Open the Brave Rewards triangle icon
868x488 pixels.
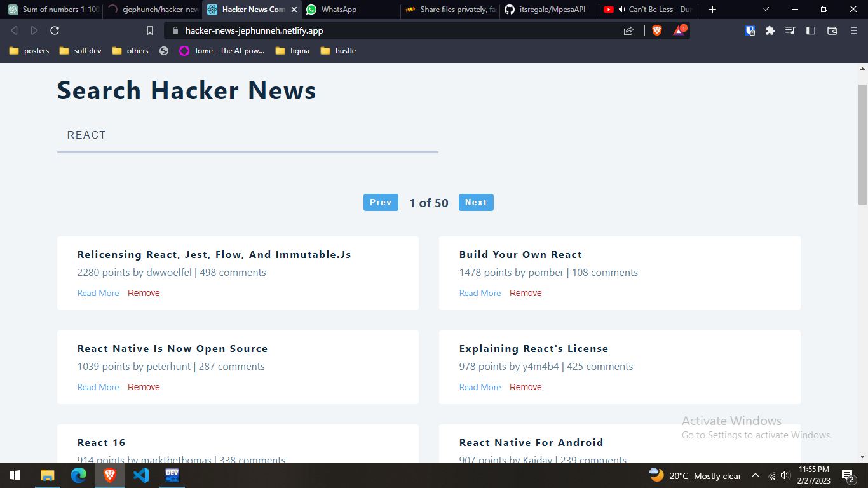[x=679, y=30]
